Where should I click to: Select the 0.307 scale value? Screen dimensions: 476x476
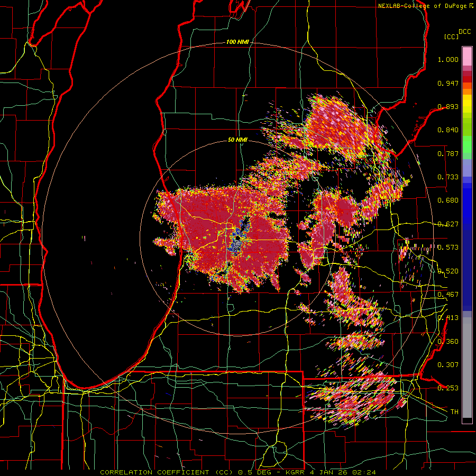[x=448, y=364]
